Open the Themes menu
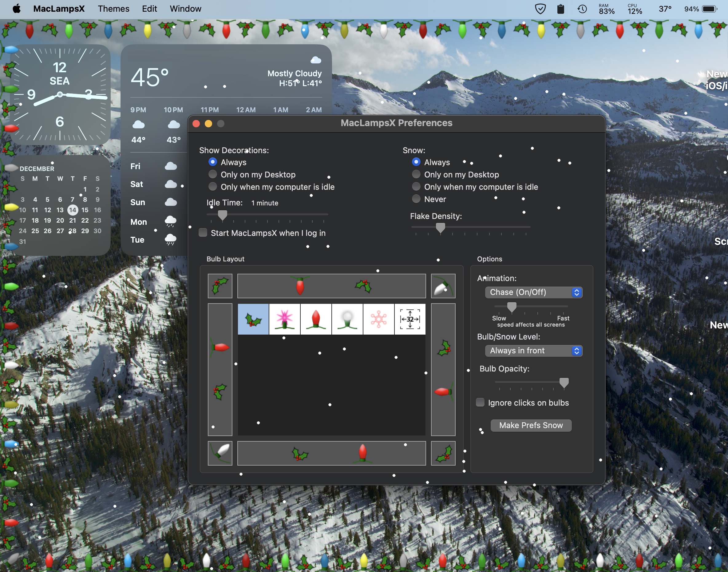The height and width of the screenshot is (572, 728). tap(113, 9)
